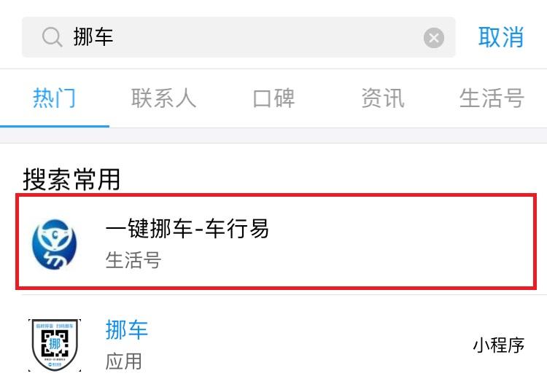Tap 取消 to cancel the search

pyautogui.click(x=501, y=36)
